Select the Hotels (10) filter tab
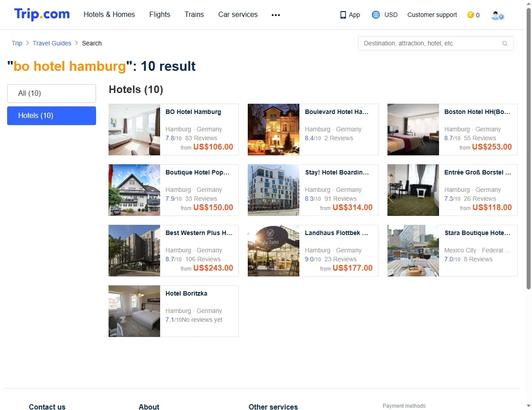532x410 pixels. pos(52,115)
